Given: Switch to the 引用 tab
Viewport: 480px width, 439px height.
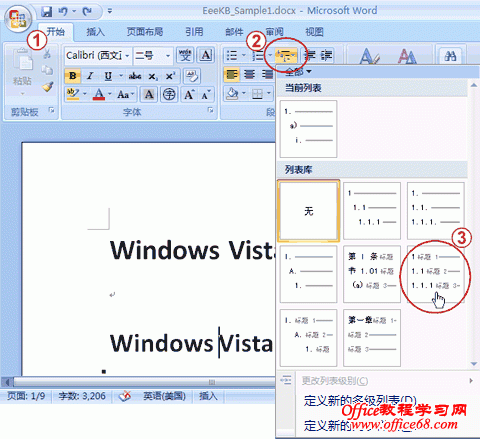Looking at the screenshot, I should point(194,32).
